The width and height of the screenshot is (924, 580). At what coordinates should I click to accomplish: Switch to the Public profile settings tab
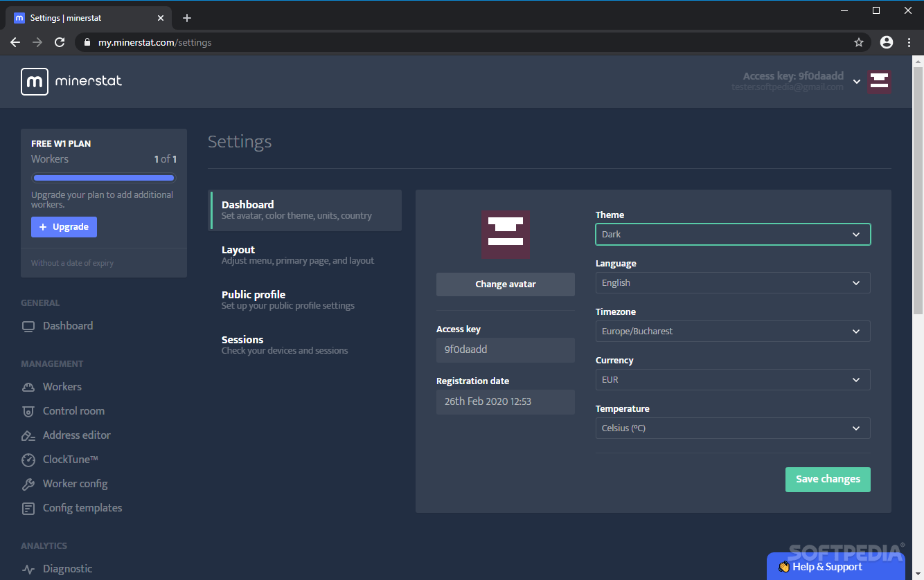(305, 300)
